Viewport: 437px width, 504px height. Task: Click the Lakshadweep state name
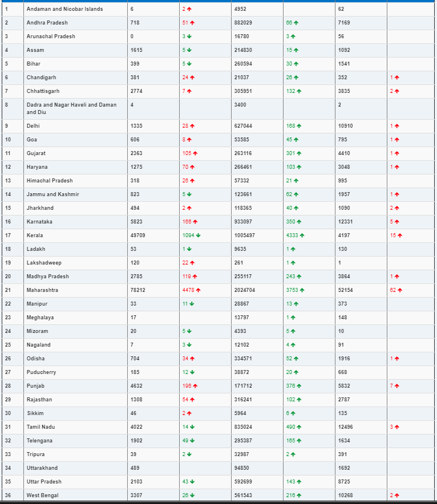point(44,263)
